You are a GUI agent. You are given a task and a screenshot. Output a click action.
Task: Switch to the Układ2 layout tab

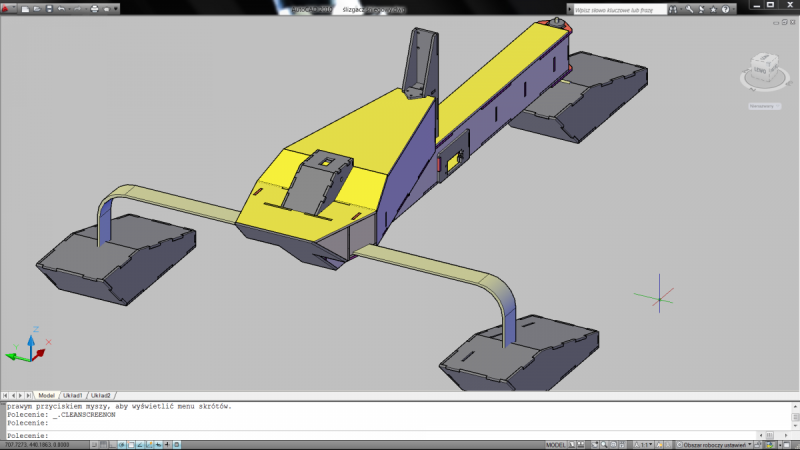pyautogui.click(x=101, y=396)
